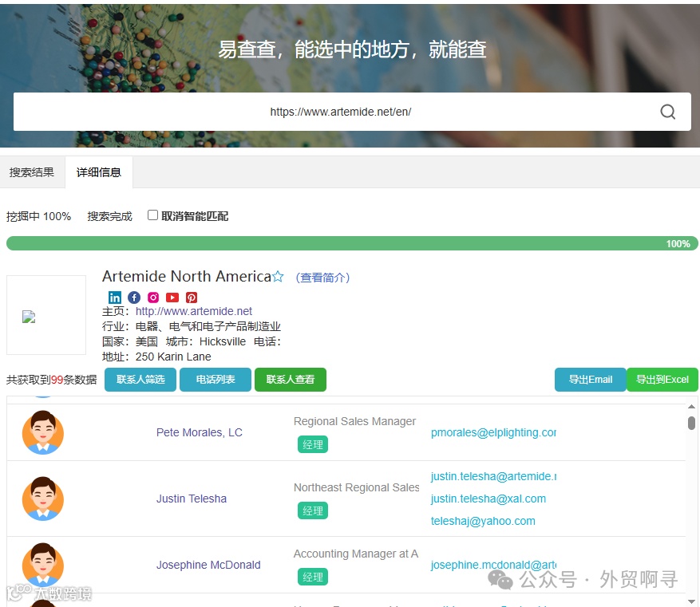Star Artemide North America as favorite

[278, 277]
